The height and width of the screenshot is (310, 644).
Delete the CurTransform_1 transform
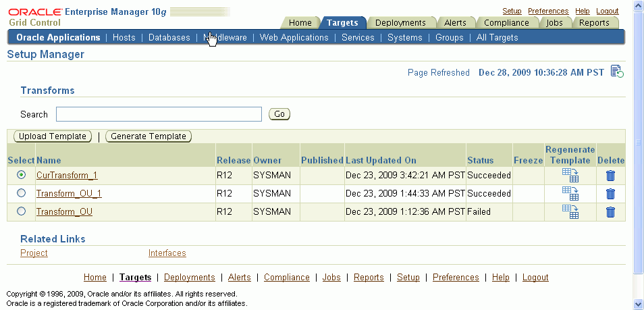[611, 176]
